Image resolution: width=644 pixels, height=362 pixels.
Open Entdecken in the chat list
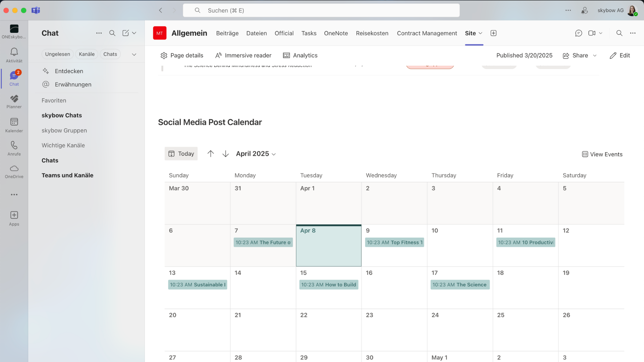click(x=69, y=71)
